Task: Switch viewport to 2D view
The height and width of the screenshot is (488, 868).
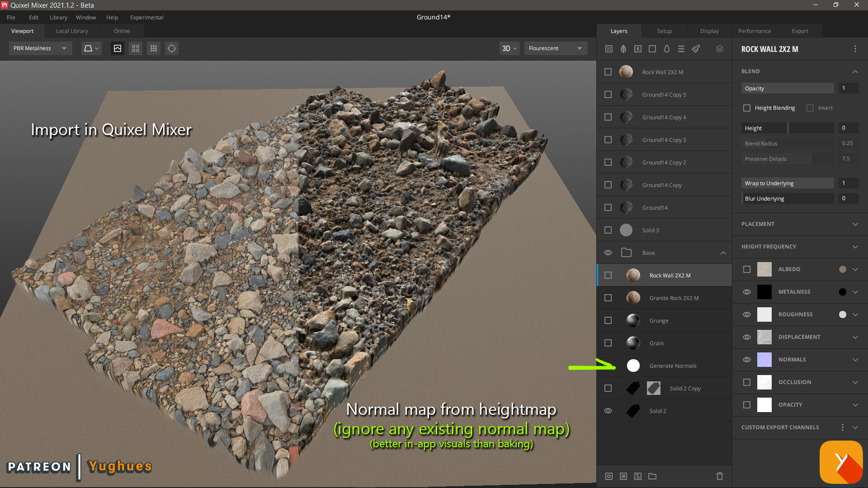Action: (509, 48)
